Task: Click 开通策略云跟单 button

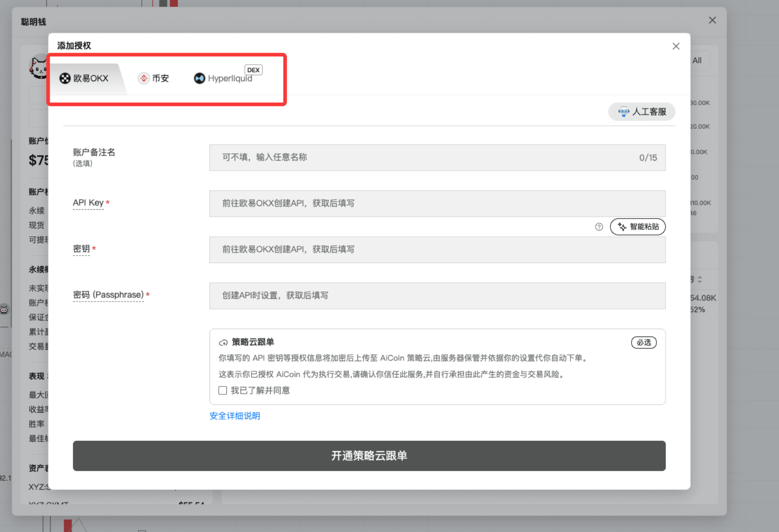Action: (369, 456)
